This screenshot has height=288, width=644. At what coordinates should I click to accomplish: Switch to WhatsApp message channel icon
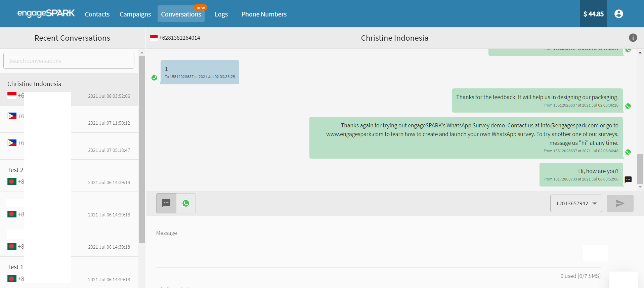click(186, 203)
